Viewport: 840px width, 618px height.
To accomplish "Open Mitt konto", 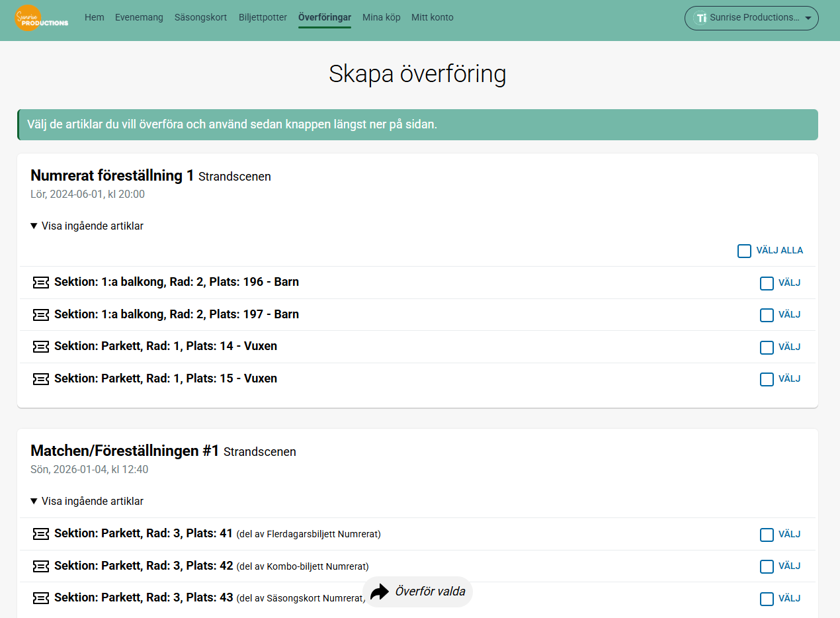I will [433, 18].
